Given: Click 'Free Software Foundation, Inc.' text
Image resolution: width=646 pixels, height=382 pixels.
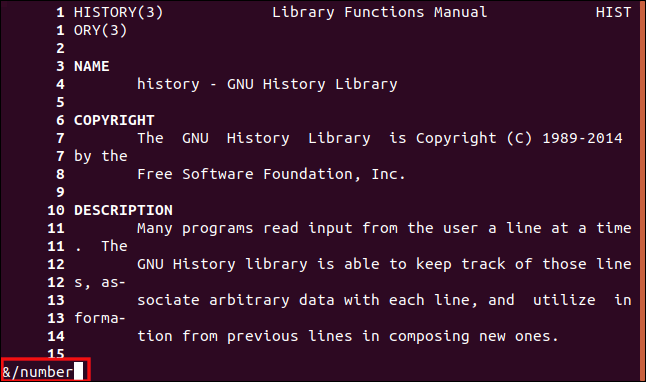Looking at the screenshot, I should pyautogui.click(x=271, y=174).
